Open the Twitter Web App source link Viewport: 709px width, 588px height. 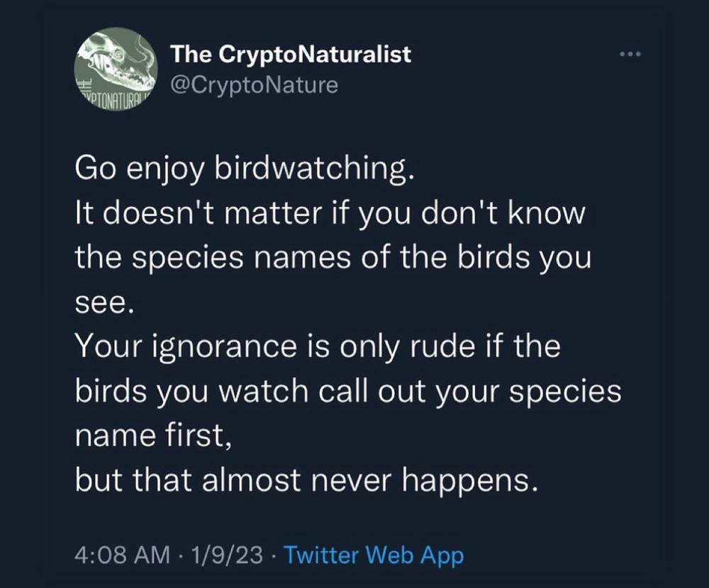[374, 555]
